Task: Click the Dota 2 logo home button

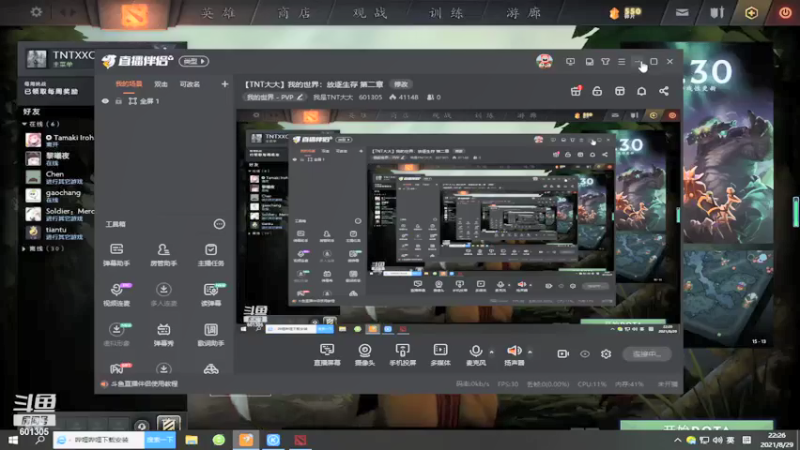Action: [x=135, y=14]
